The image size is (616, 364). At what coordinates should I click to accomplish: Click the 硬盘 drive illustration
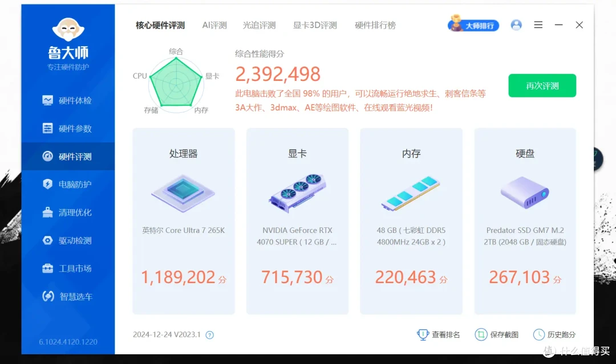coord(525,192)
